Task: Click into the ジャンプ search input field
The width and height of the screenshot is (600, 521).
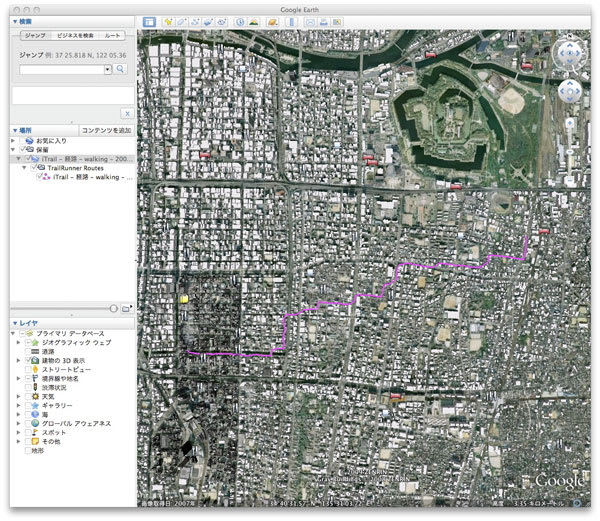Action: tap(62, 69)
